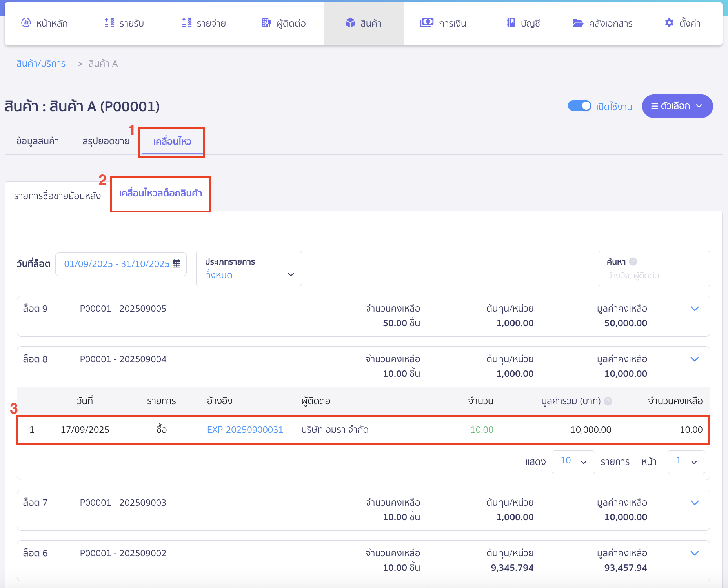
Task: Open the ประเภทรายการ dropdown
Action: [x=249, y=269]
